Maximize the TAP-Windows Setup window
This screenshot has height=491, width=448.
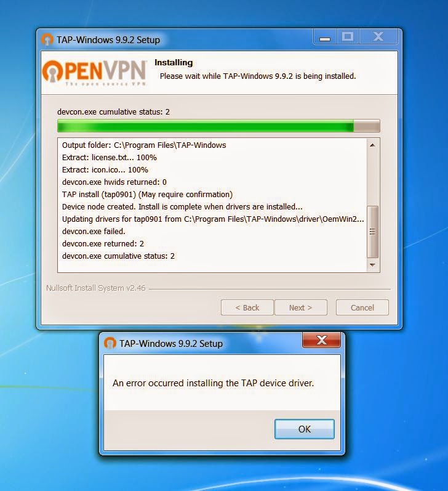click(x=348, y=37)
